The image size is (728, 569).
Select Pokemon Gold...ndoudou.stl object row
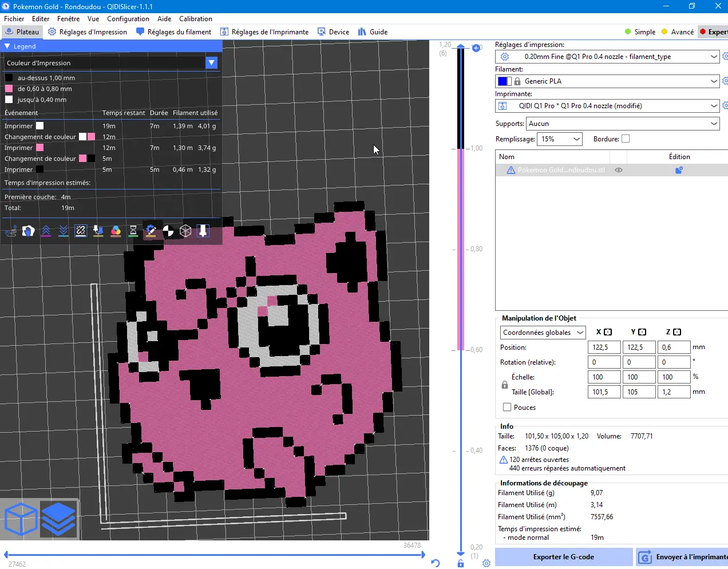(611, 170)
